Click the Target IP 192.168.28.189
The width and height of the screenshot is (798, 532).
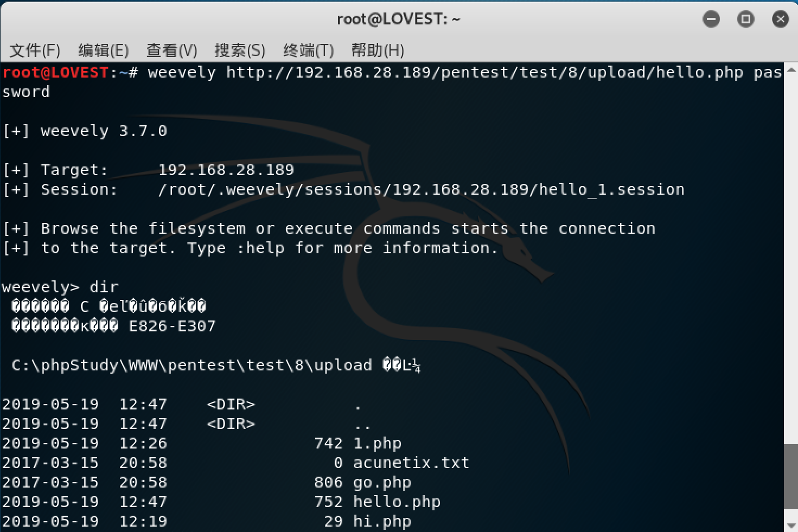(226, 170)
